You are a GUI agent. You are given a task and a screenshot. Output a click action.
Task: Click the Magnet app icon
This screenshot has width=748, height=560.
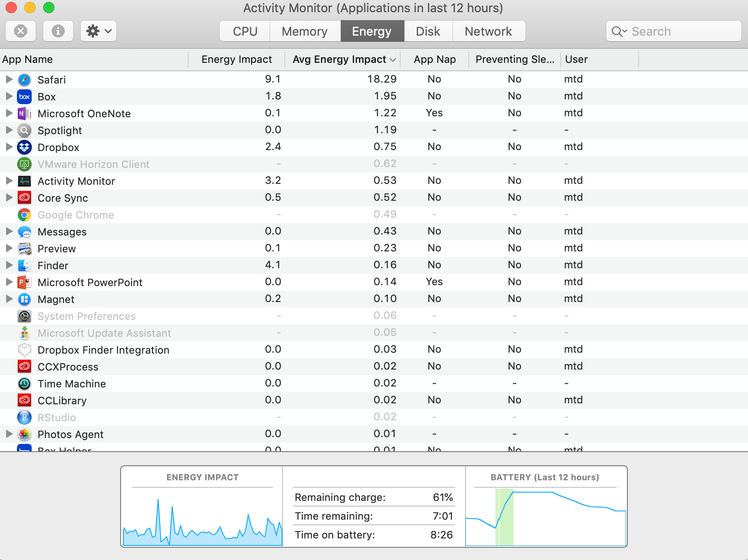(24, 299)
